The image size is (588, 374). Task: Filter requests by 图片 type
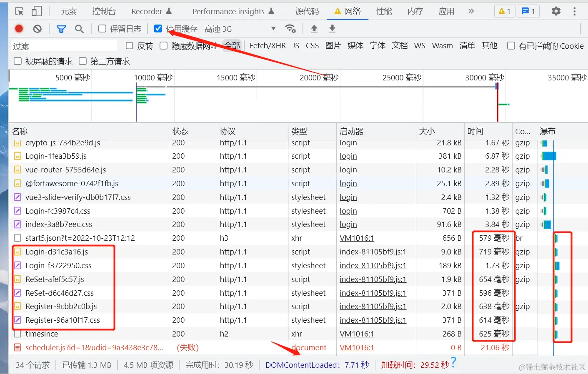click(333, 46)
